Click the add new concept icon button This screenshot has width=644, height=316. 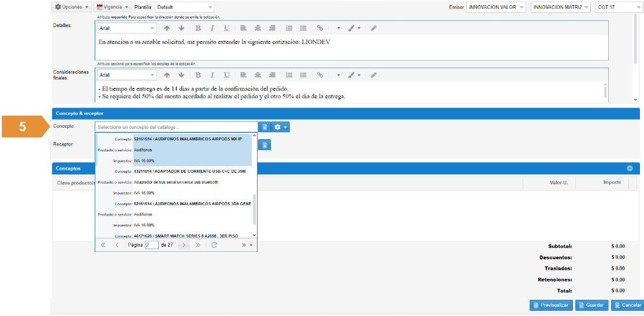coord(264,127)
